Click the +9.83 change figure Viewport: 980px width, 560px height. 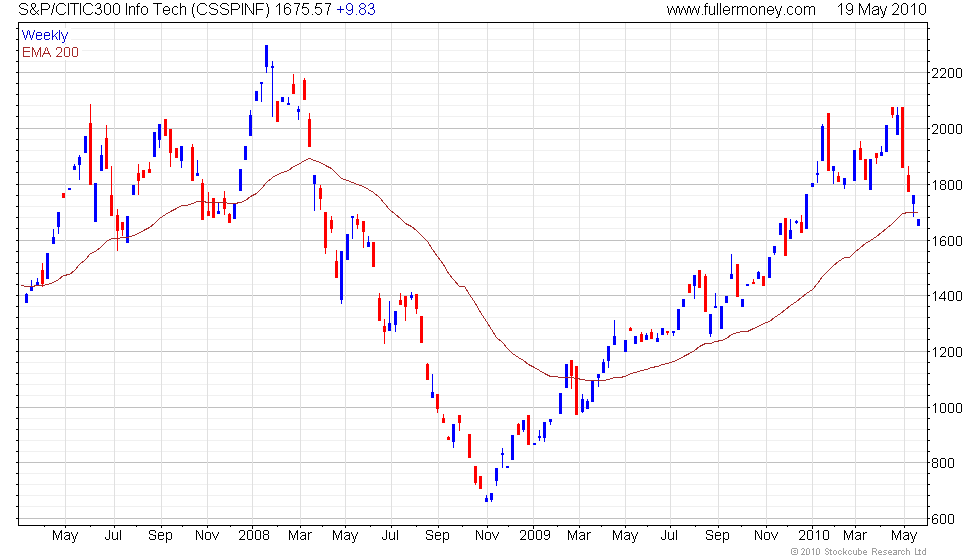click(x=356, y=9)
